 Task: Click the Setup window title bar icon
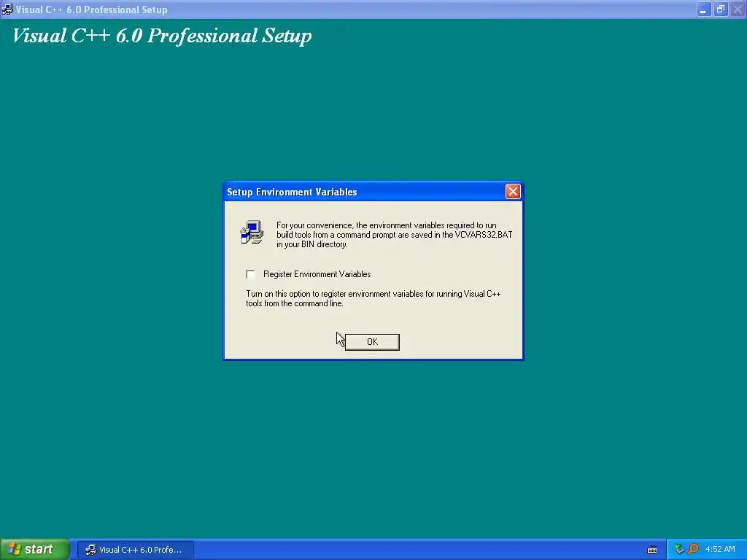point(7,9)
